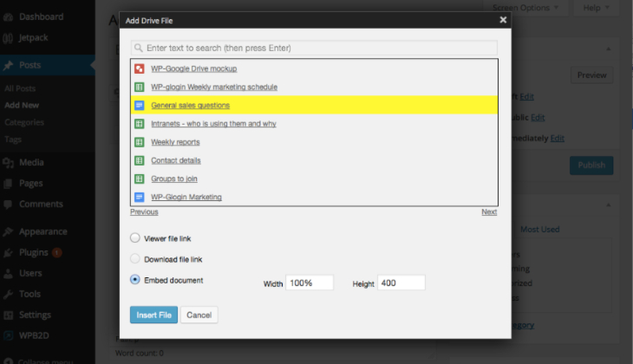Select the Embed document radio option
The width and height of the screenshot is (633, 364).
click(134, 280)
